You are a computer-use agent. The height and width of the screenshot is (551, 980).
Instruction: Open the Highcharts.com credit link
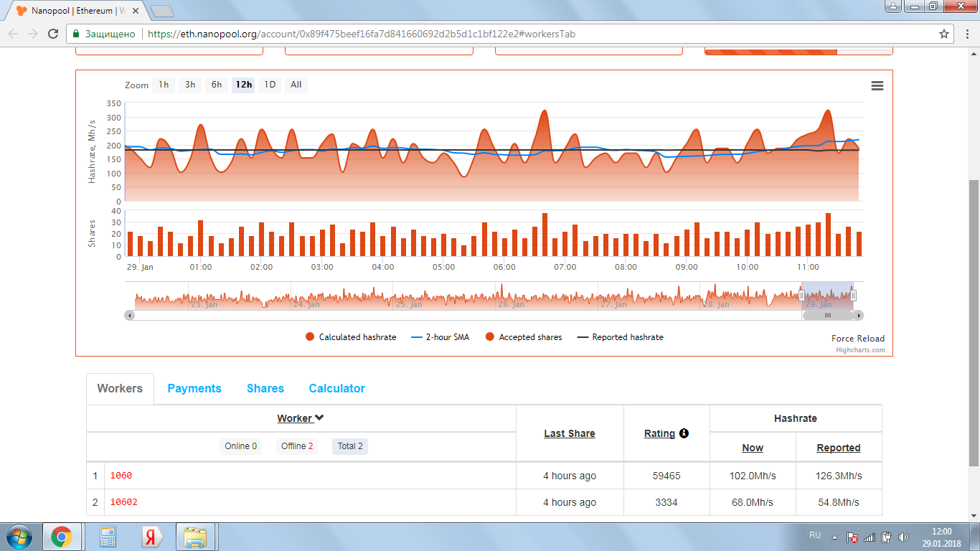860,350
